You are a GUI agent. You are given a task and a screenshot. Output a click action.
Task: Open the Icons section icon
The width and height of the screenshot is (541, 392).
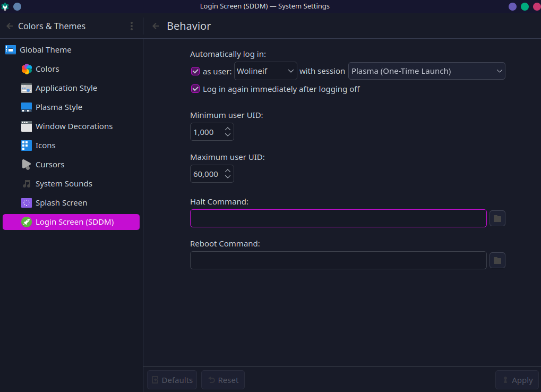coord(25,145)
